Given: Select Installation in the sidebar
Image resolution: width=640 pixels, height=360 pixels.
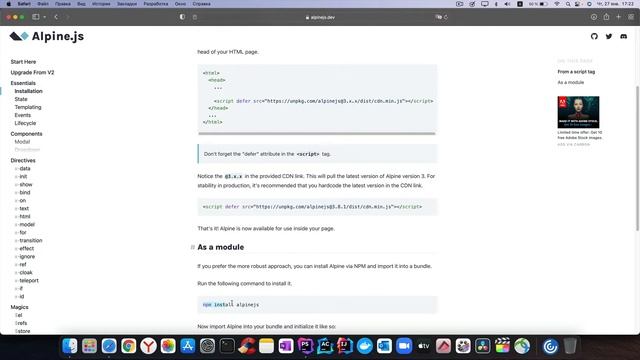Looking at the screenshot, I should 28,91.
